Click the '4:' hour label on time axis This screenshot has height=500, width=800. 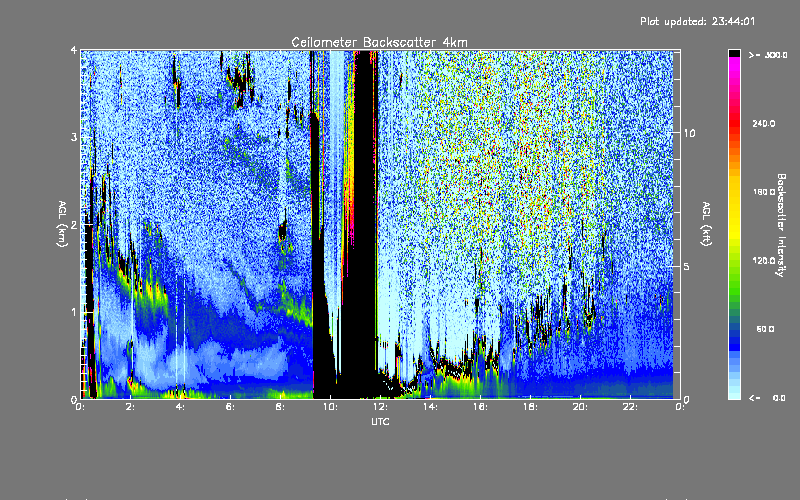click(x=181, y=407)
